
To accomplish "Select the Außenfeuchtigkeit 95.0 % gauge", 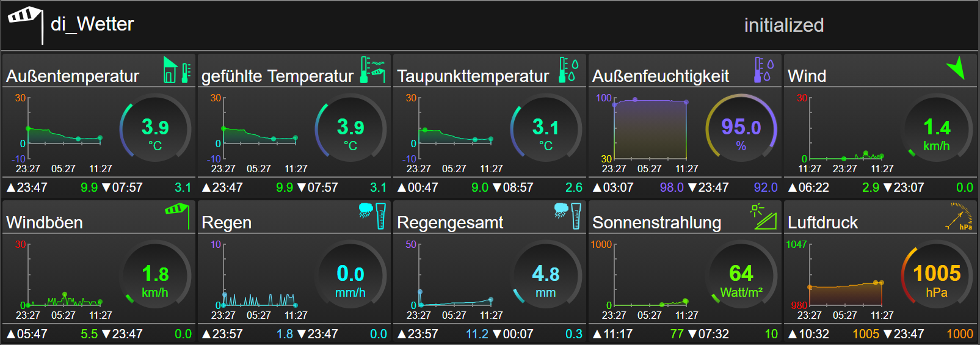I will pos(741,128).
